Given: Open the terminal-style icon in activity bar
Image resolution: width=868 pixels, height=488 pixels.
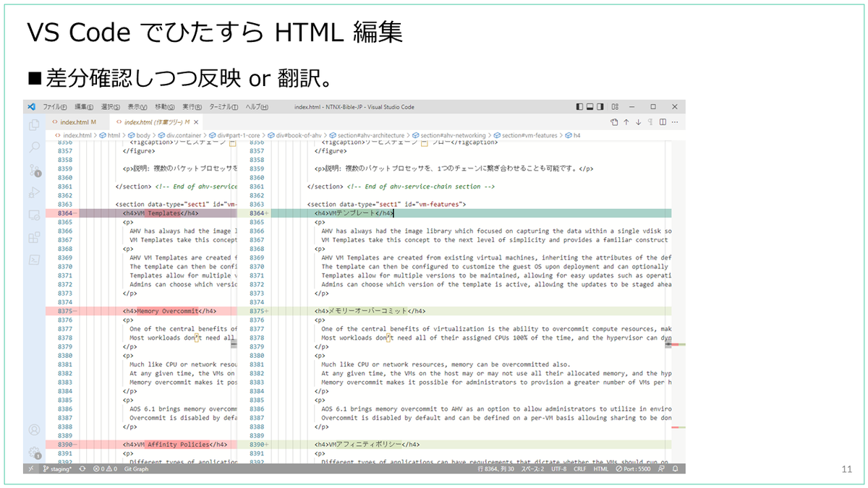Looking at the screenshot, I should coord(33,260).
